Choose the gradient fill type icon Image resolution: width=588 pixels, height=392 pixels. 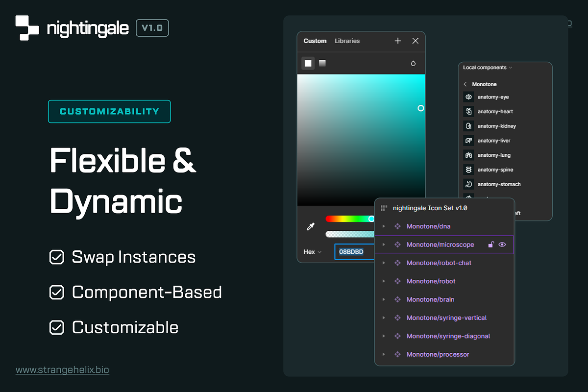click(x=322, y=63)
